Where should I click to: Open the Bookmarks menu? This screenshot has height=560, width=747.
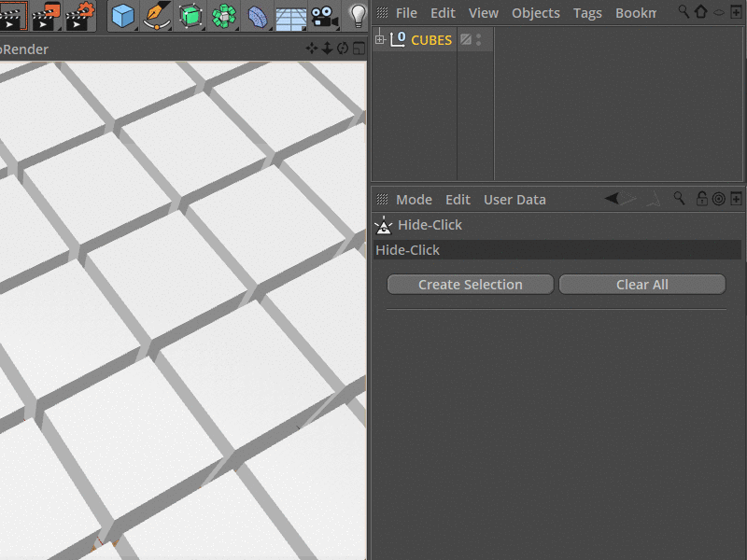[x=636, y=13]
